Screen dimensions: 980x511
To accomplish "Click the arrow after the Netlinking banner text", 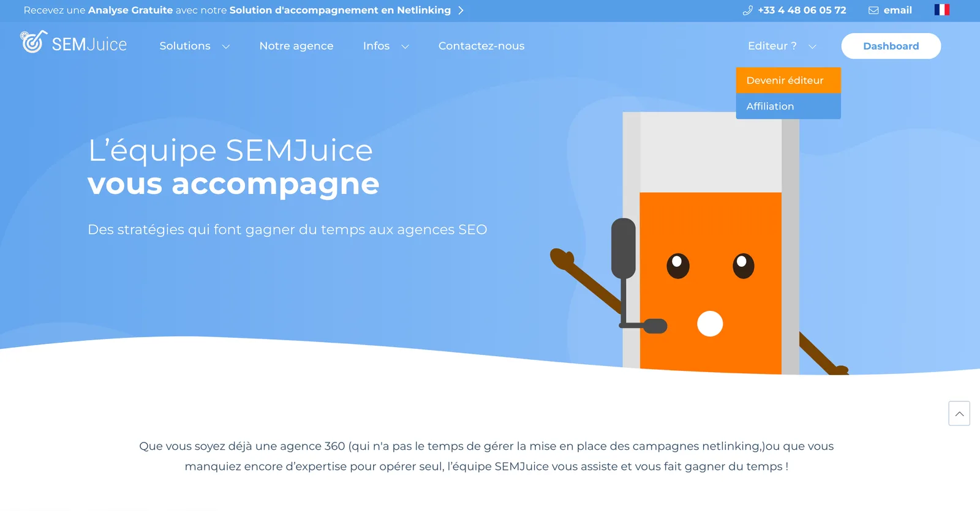I will point(461,10).
